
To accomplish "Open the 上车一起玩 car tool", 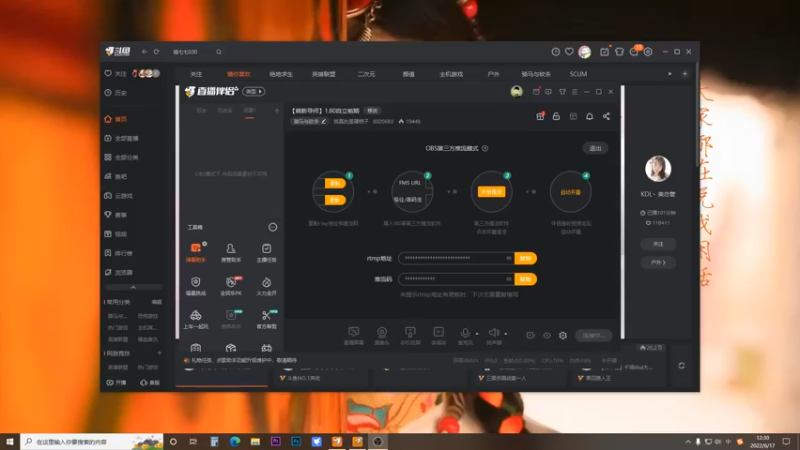I will [196, 319].
